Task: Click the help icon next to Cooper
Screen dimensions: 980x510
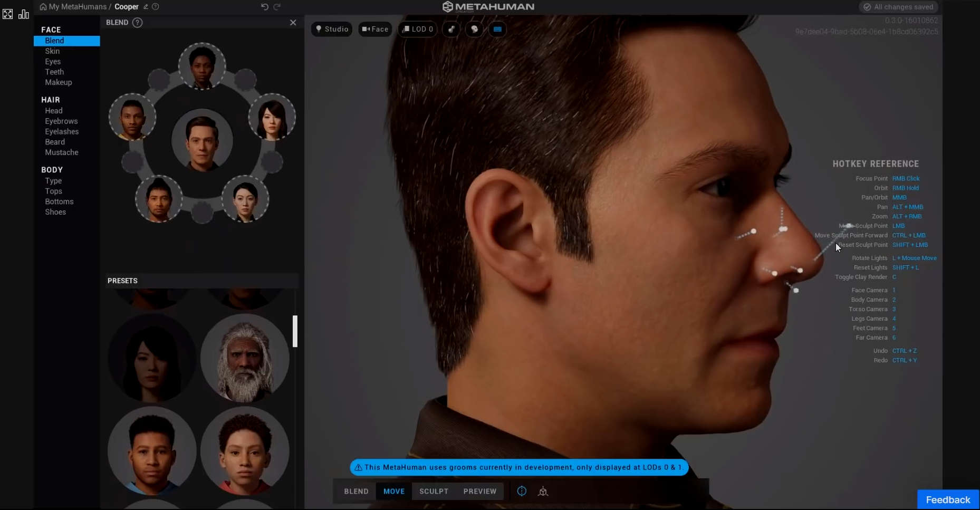Action: (156, 7)
